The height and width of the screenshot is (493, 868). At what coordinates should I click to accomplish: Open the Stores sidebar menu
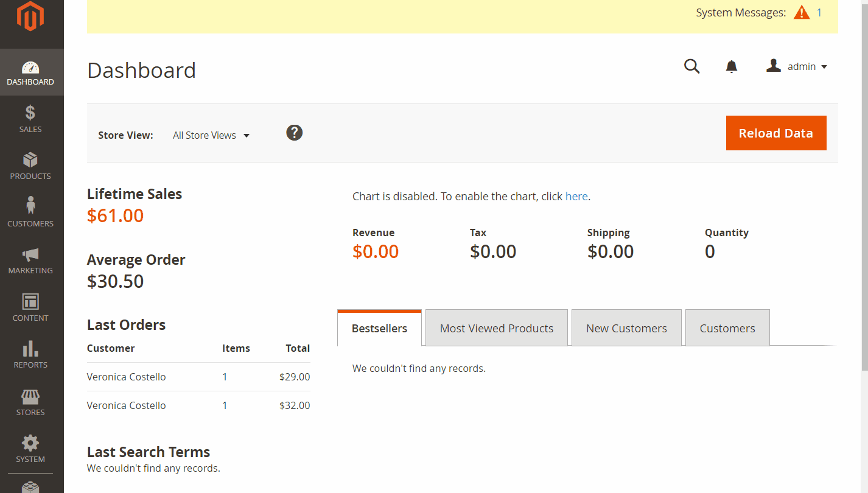click(x=30, y=402)
